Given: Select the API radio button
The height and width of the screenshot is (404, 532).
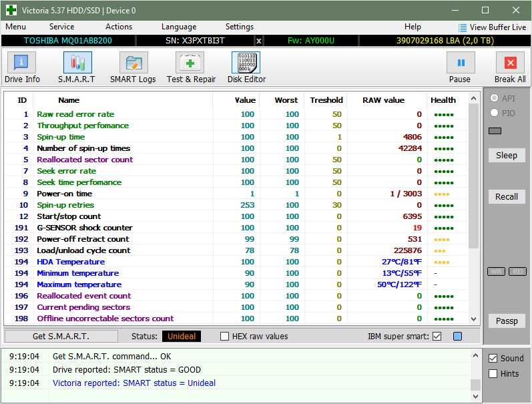Looking at the screenshot, I should 495,98.
